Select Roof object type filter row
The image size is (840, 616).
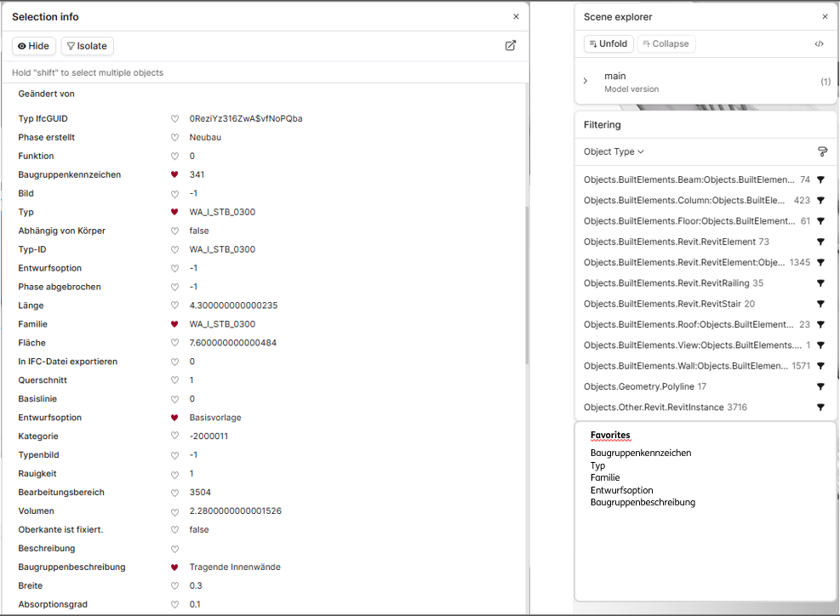[704, 325]
